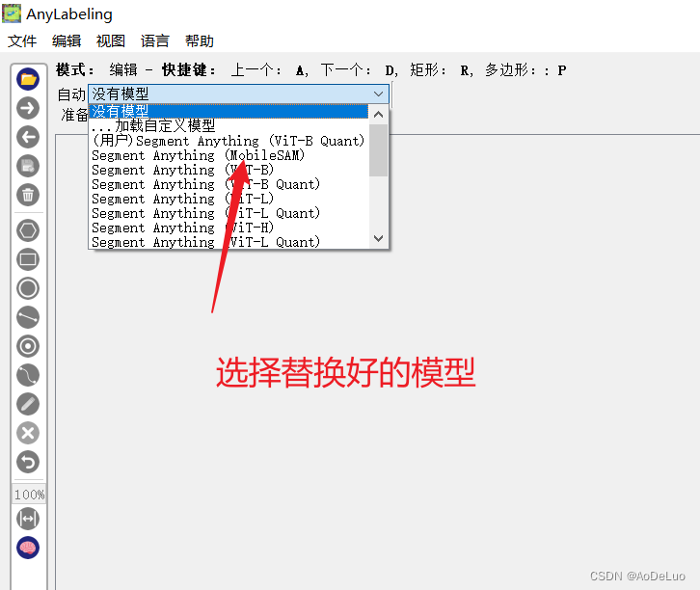
Task: Choose Segment Anything (MobileSAM) model
Action: [229, 155]
